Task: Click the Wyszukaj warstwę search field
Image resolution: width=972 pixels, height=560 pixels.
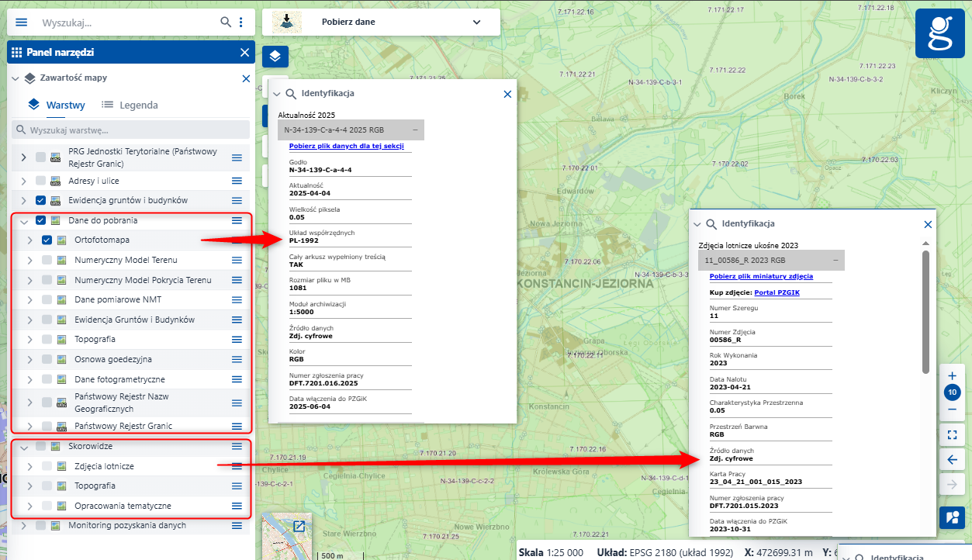Action: (x=132, y=130)
